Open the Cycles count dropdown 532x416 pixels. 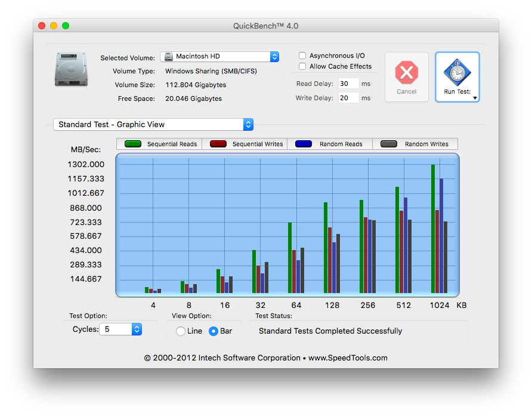(x=137, y=329)
